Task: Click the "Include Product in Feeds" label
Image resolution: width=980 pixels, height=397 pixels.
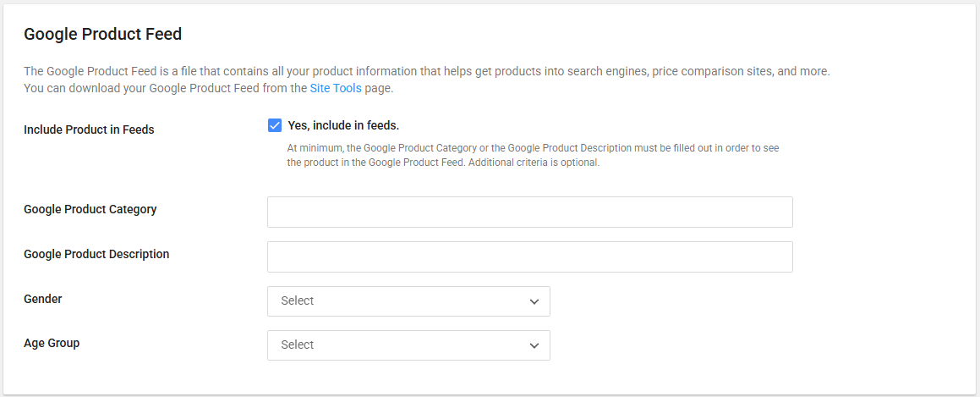Action: (x=89, y=130)
